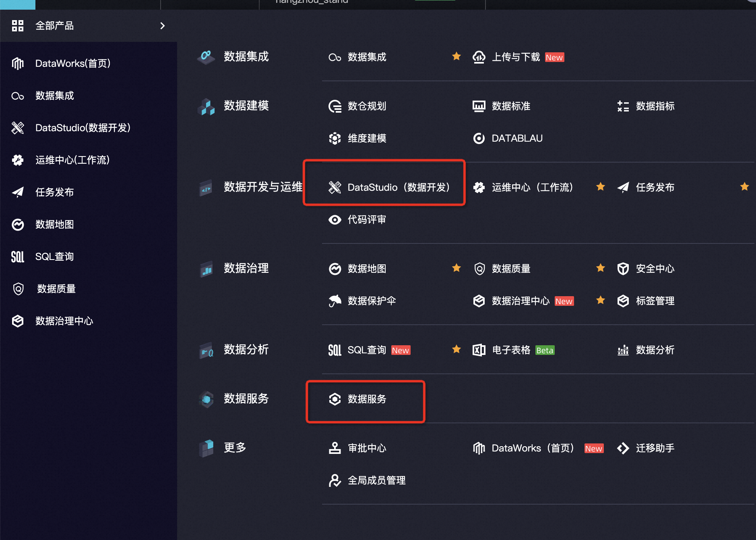The image size is (756, 540).
Task: Click the 上传与下载 cloud icon
Action: click(x=479, y=57)
